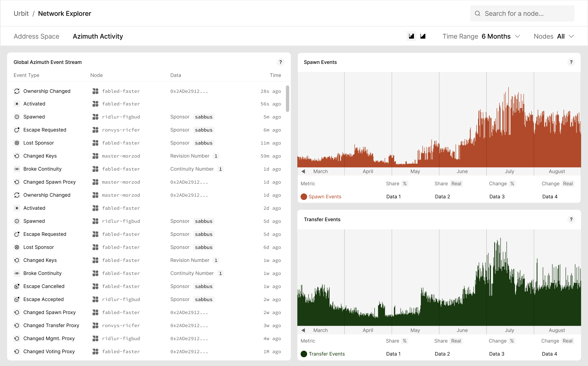588x366 pixels.
Task: Click Broke Continuity icon in 1d ago row
Action: (17, 169)
